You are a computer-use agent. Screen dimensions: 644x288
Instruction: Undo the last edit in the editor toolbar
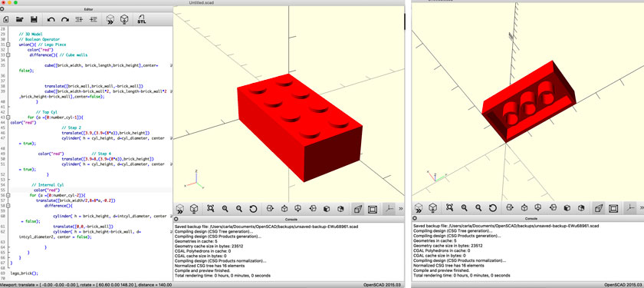pos(51,19)
